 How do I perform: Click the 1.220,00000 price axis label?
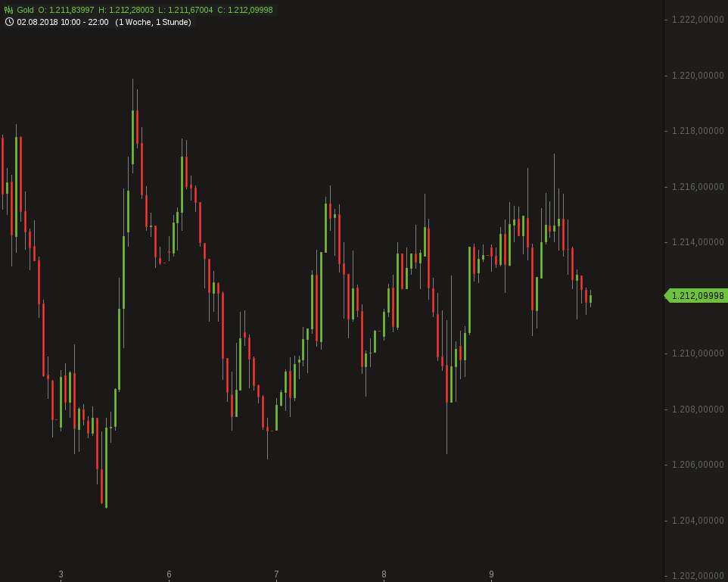(x=698, y=76)
